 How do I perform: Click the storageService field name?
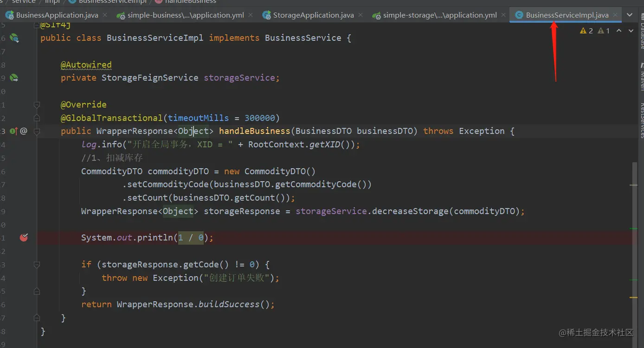(239, 78)
